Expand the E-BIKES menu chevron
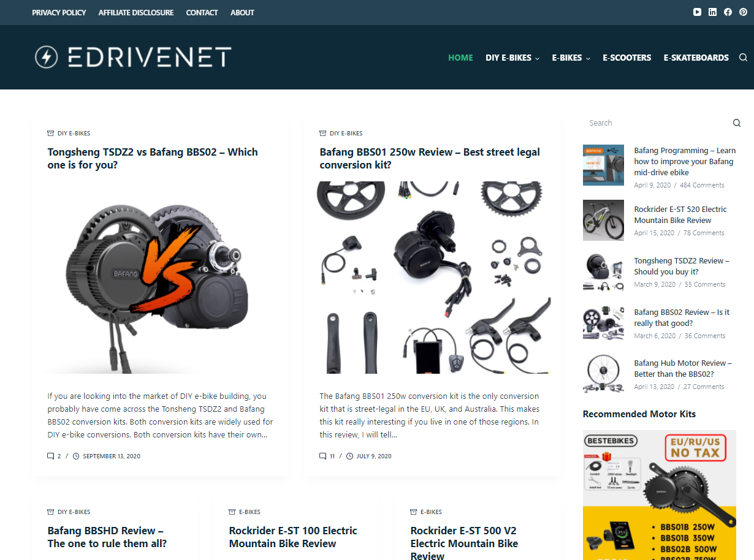Image resolution: width=754 pixels, height=560 pixels. point(588,58)
